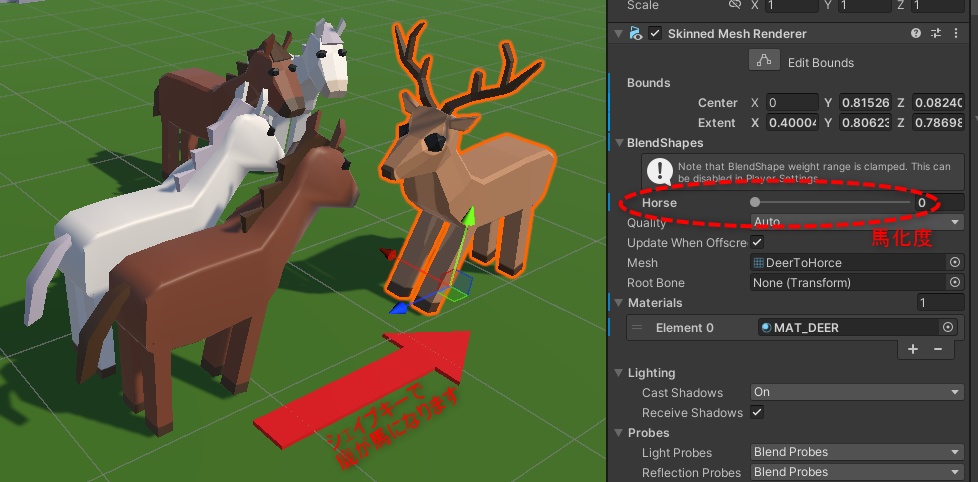Click the Horse blend shape label
Image resolution: width=978 pixels, height=482 pixels.
point(659,203)
